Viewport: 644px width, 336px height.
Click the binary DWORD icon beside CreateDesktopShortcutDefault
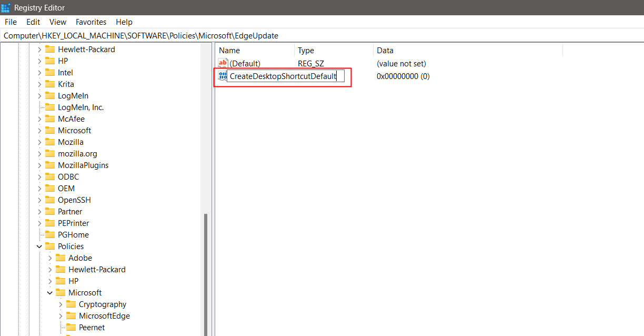223,76
